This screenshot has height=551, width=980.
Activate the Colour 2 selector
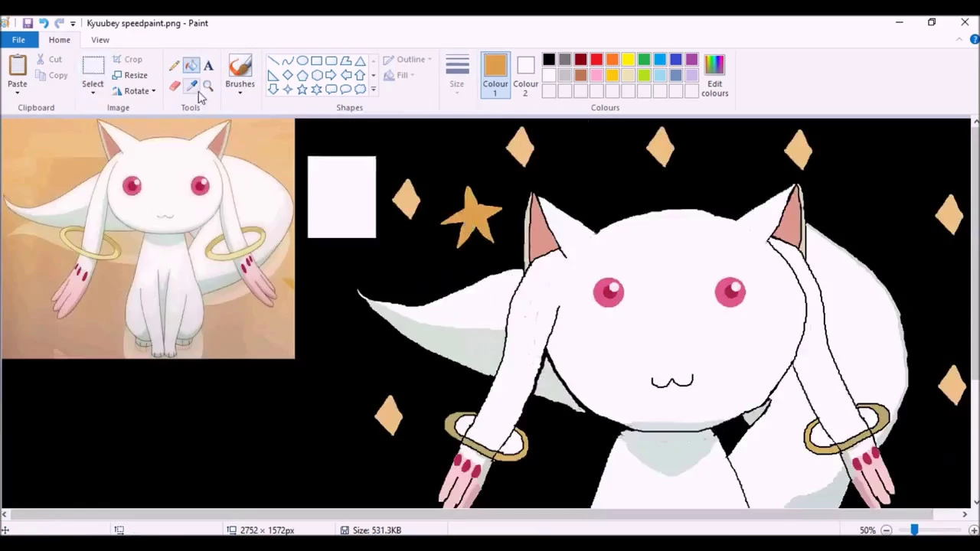[x=525, y=75]
